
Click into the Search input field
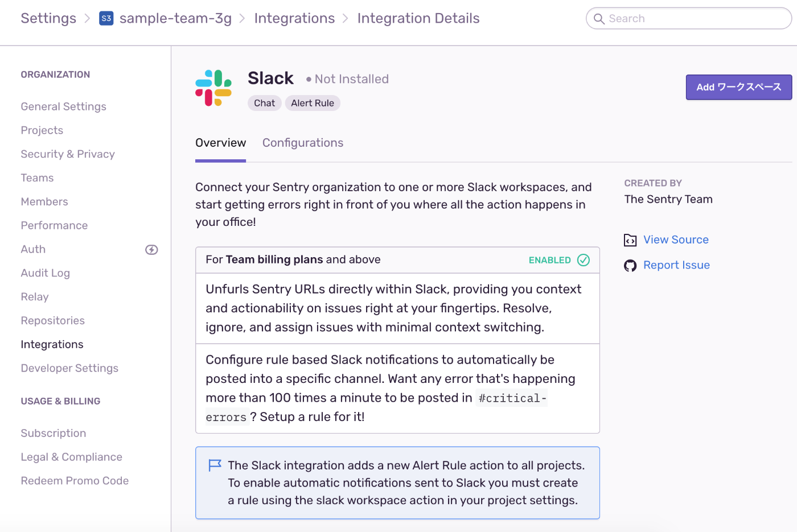(689, 19)
